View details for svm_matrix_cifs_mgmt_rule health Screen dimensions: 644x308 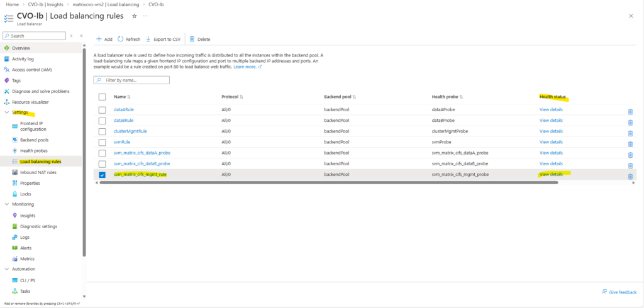[551, 175]
